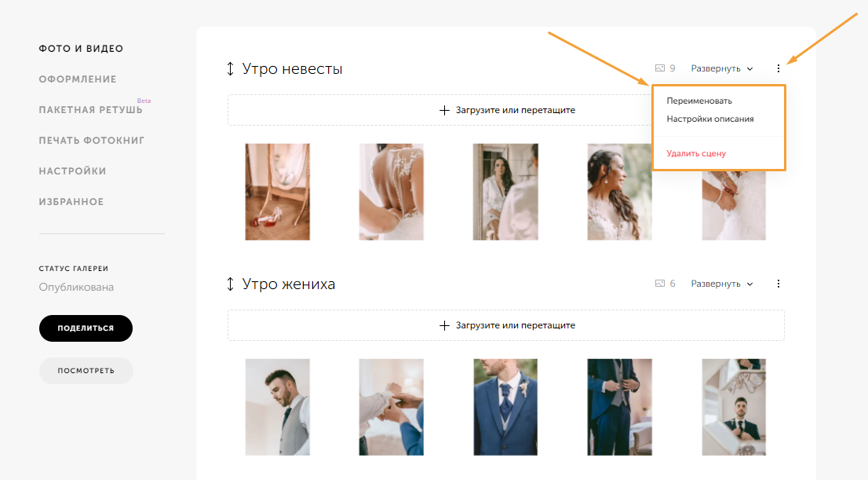Click upload area under Утро невесты

tap(439, 110)
